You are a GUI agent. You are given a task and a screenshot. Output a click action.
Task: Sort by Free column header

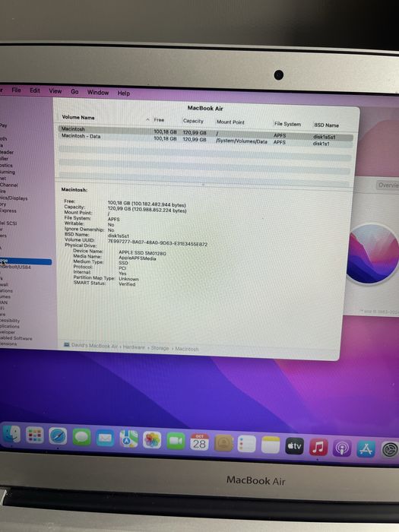[x=159, y=120]
